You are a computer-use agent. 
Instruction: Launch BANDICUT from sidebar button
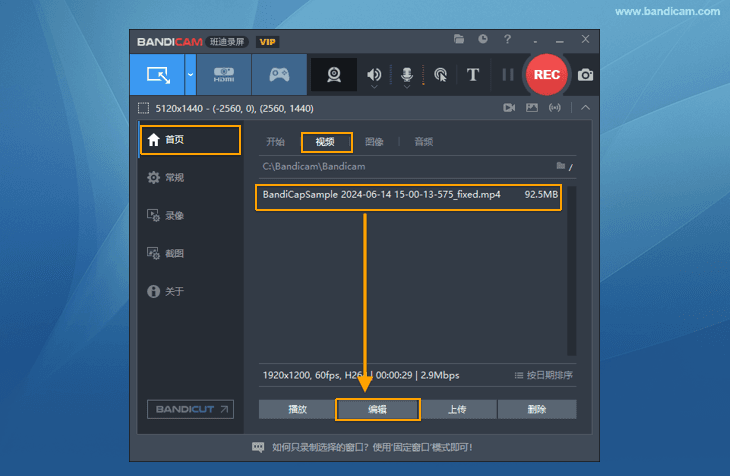point(190,409)
